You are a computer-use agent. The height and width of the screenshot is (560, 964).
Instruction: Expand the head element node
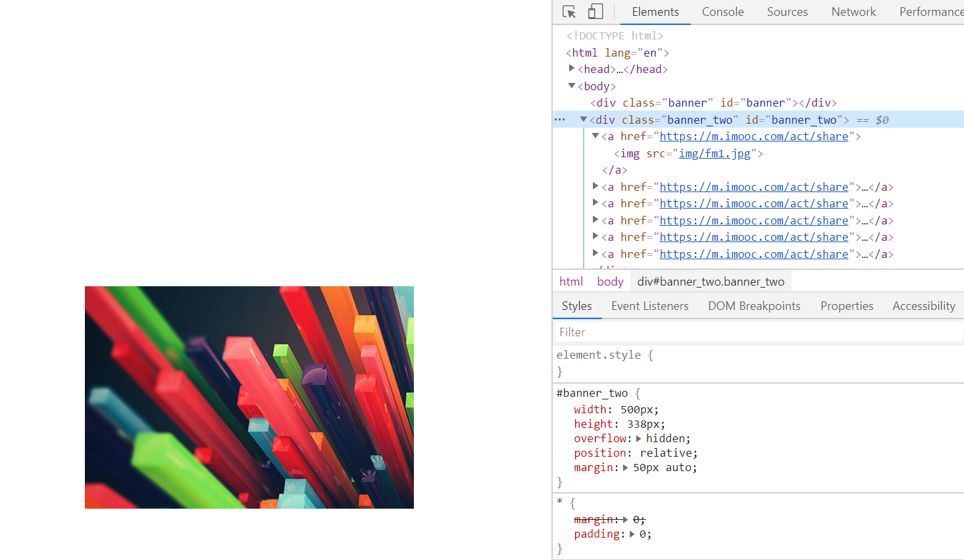pos(572,68)
